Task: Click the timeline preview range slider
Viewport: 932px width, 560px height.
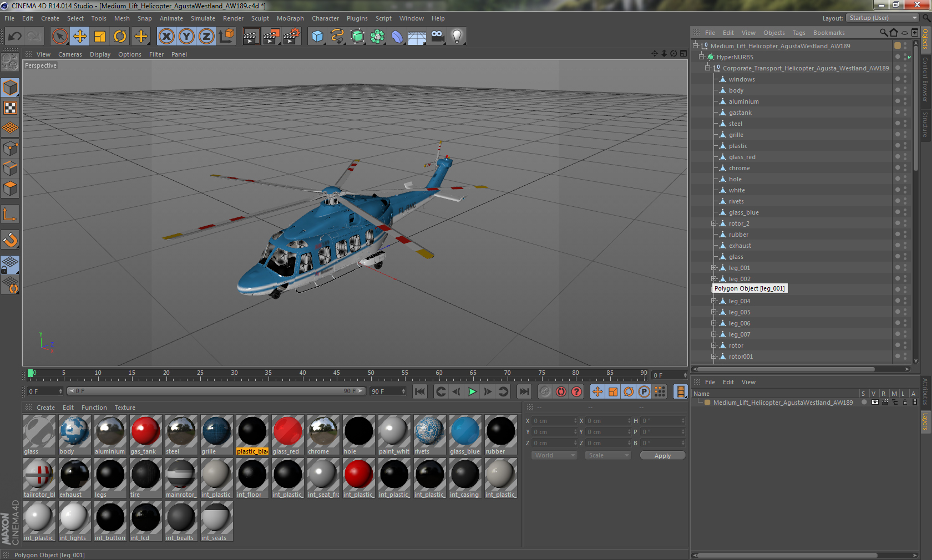Action: click(x=216, y=391)
